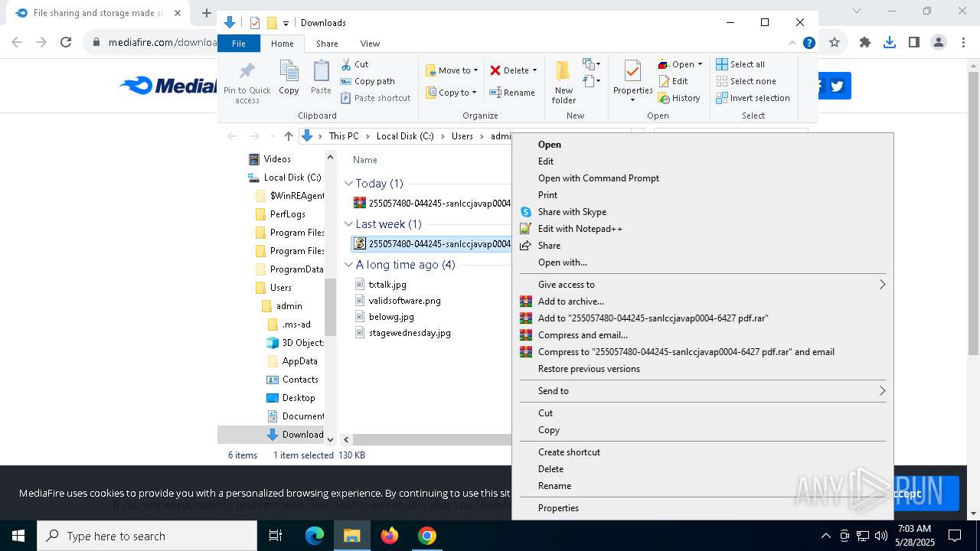This screenshot has width=980, height=551.
Task: Choose Open with... in the context menu
Action: coord(703,262)
